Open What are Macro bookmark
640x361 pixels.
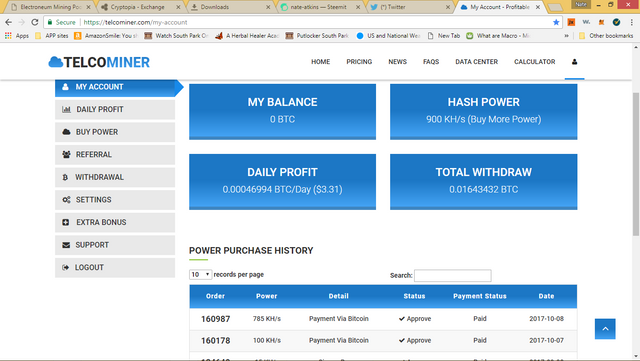[498, 36]
